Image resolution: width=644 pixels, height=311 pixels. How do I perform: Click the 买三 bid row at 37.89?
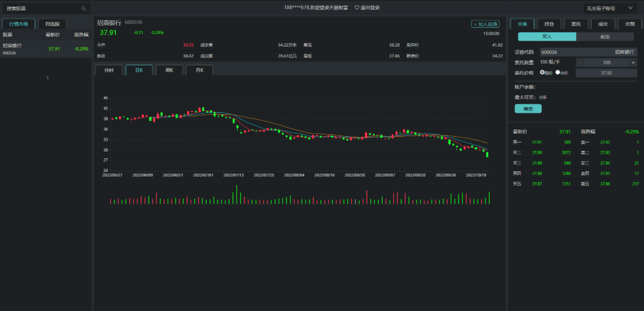(x=541, y=163)
